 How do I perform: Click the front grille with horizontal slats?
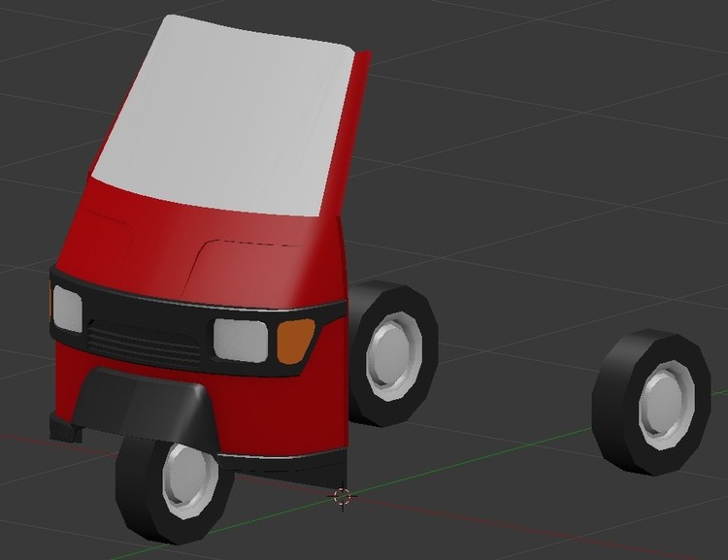point(144,344)
